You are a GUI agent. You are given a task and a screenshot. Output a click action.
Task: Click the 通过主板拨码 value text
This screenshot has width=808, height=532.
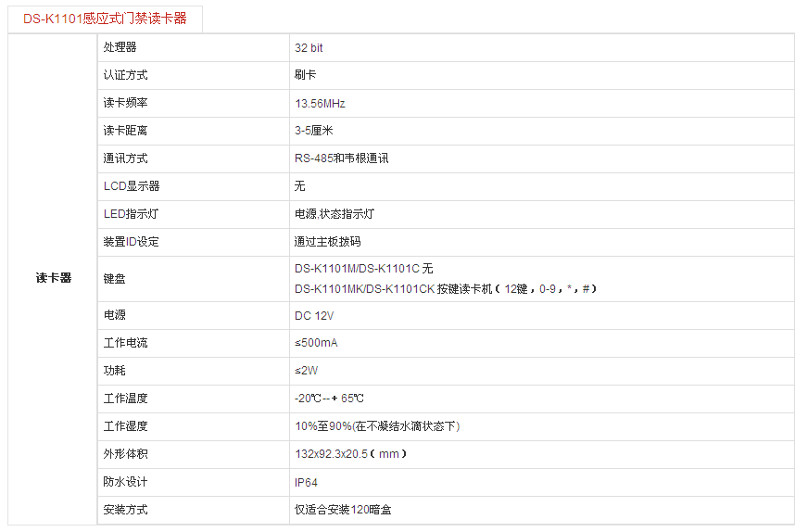point(327,242)
